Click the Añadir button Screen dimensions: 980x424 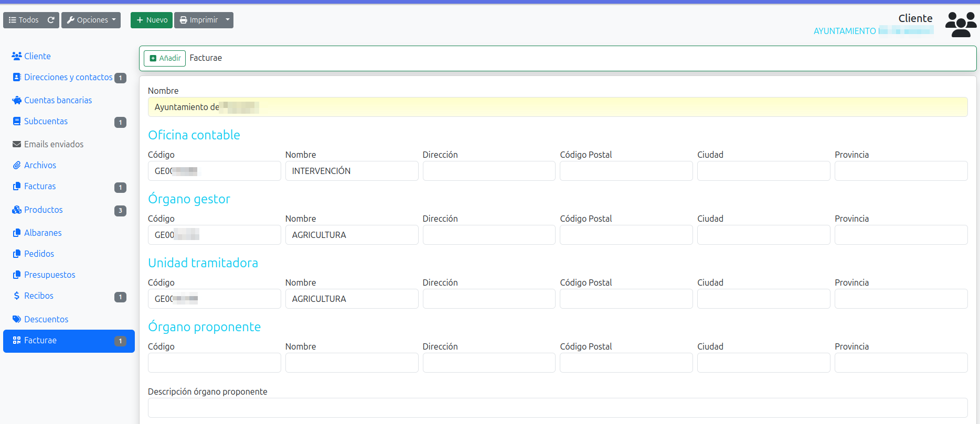point(165,58)
